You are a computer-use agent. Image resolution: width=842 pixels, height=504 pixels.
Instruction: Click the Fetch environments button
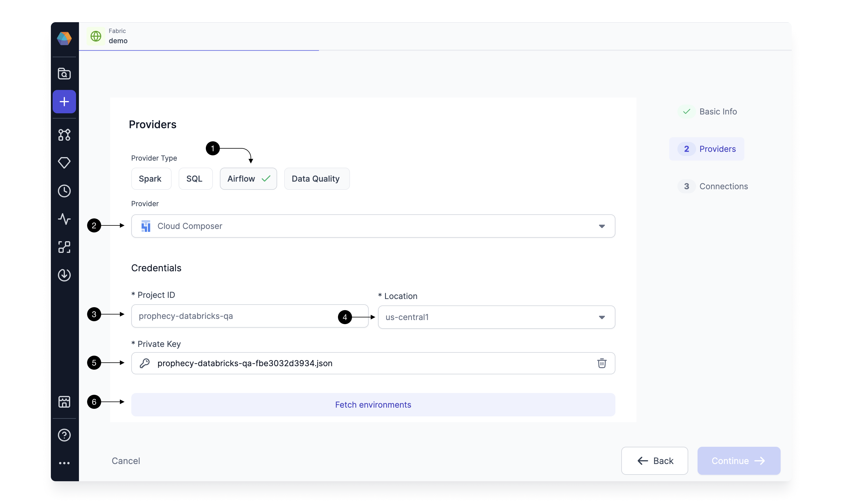(x=373, y=404)
